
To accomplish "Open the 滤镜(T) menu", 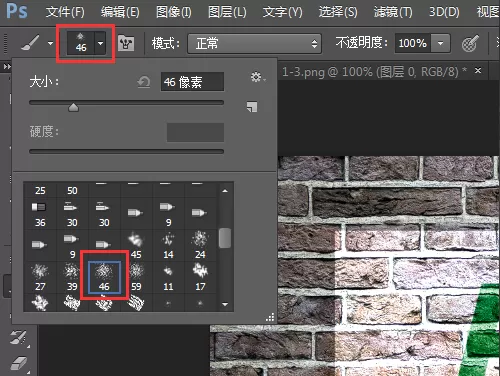I will (393, 12).
